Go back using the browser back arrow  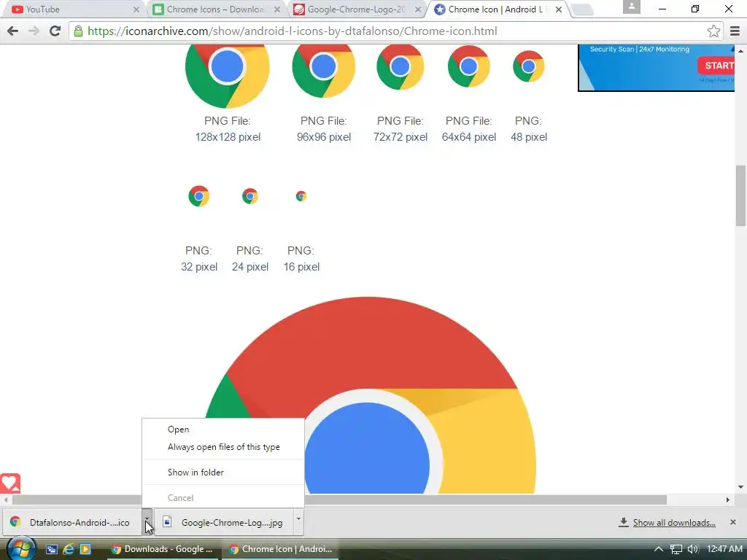pyautogui.click(x=13, y=31)
